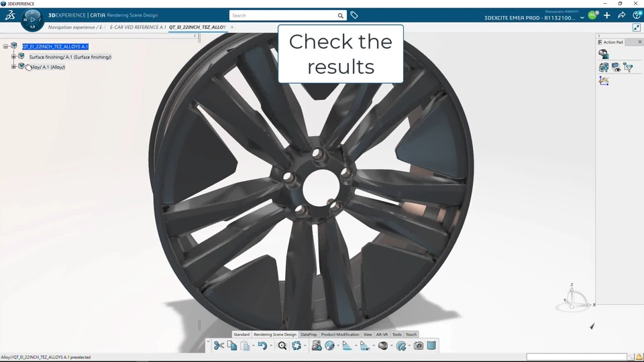Click the eye visibility icon in Action Pad
The height and width of the screenshot is (362, 644).
point(616,67)
